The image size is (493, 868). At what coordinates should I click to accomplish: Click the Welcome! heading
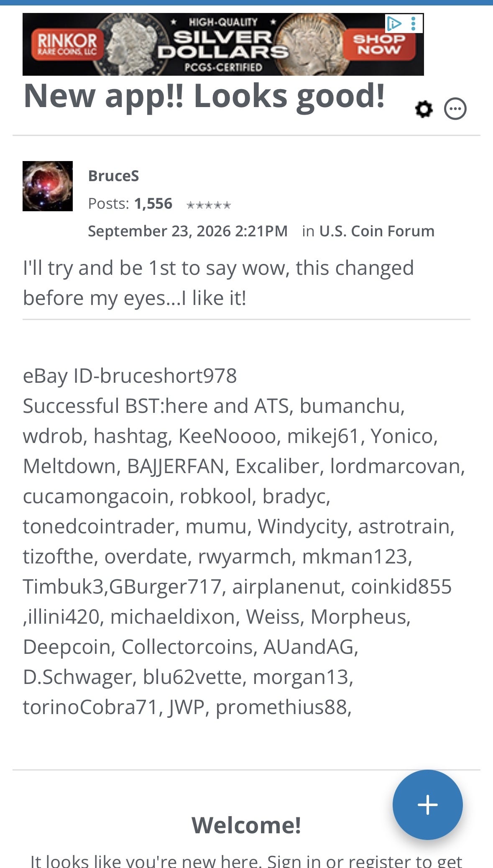(x=246, y=825)
